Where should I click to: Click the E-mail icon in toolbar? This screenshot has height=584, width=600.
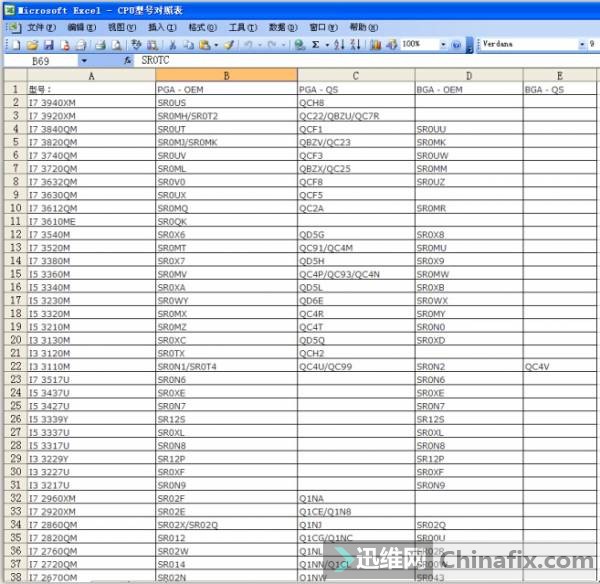click(81, 45)
